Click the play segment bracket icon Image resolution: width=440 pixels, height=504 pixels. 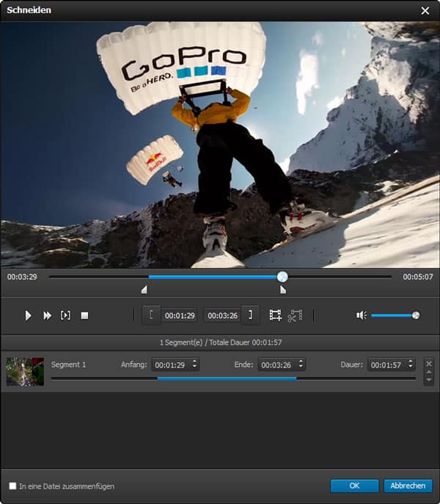pos(65,315)
